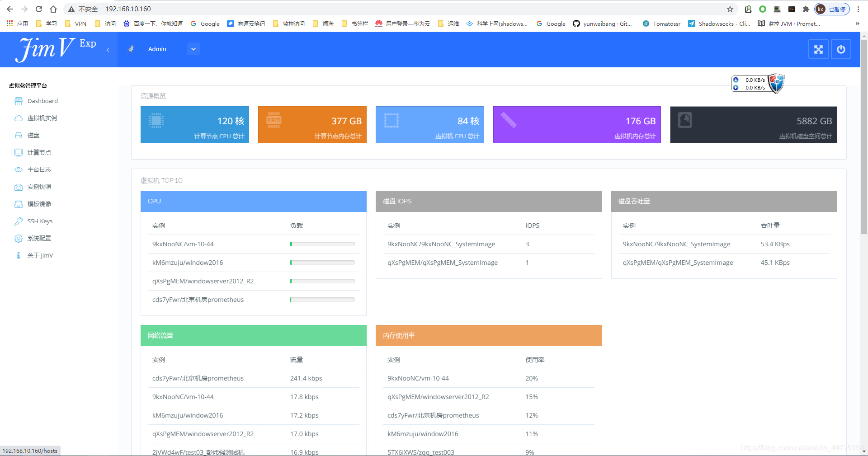Click the load bar for 9kxNooNC/vm-10-44
The width and height of the screenshot is (868, 456).
click(322, 244)
